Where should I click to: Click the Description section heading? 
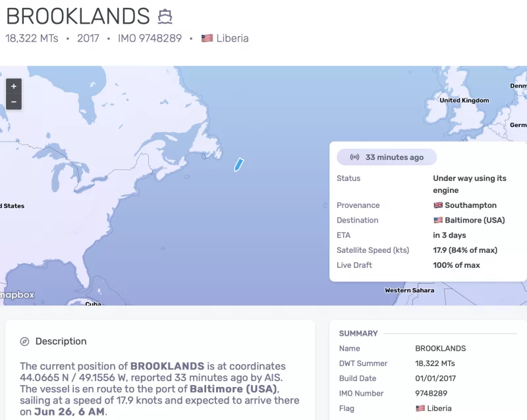click(x=61, y=342)
